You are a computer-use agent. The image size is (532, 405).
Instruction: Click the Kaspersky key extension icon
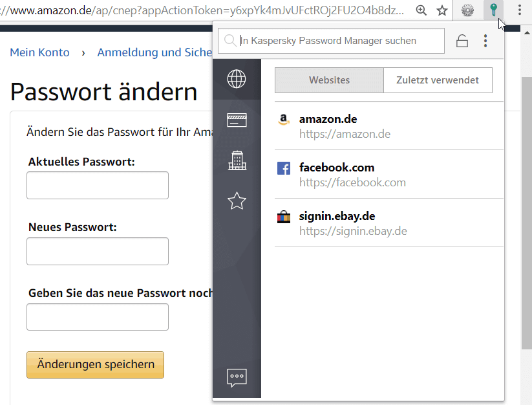pyautogui.click(x=494, y=10)
